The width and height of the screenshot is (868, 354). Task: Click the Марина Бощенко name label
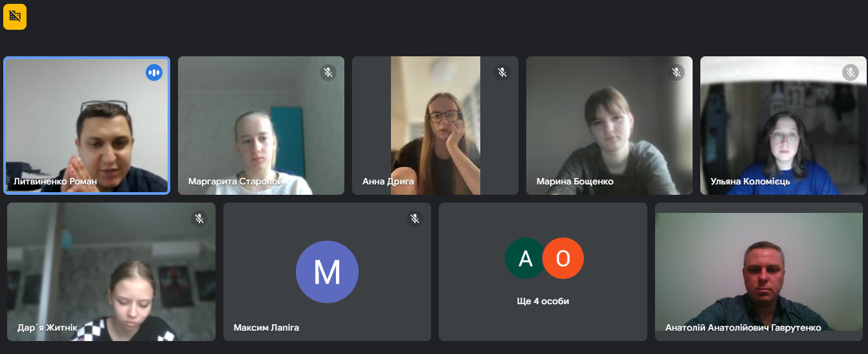[x=575, y=182]
